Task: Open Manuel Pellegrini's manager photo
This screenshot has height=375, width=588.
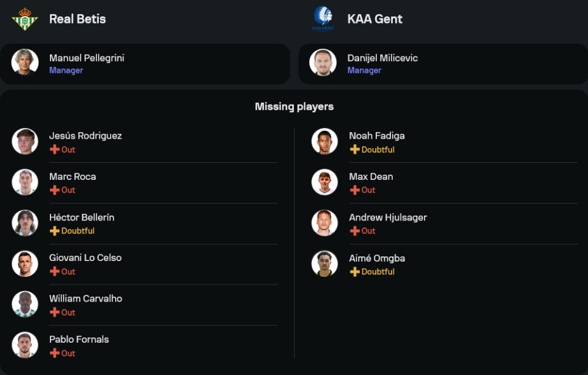Action: (25, 62)
